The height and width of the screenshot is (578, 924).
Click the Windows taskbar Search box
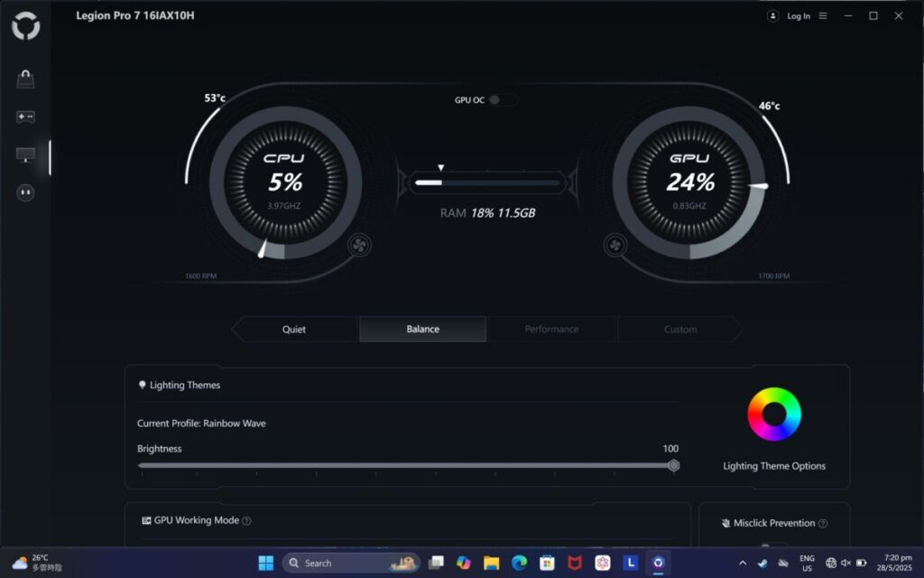coord(351,564)
